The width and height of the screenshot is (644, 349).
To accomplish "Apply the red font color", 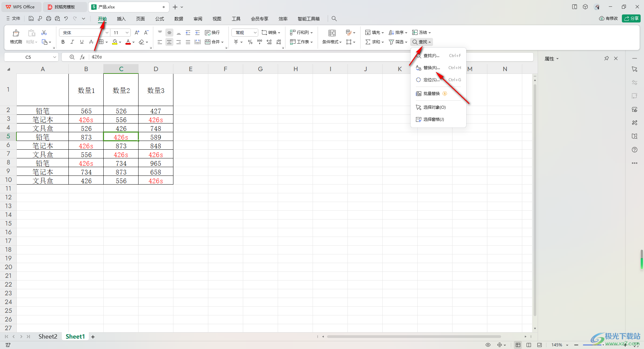I will [x=128, y=42].
